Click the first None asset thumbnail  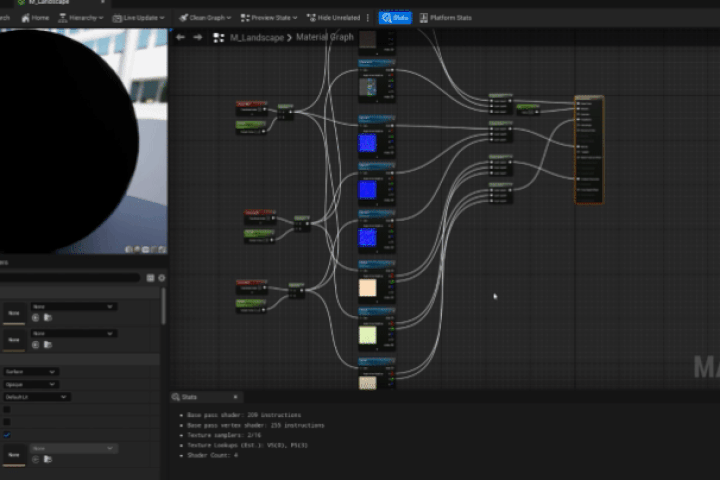click(14, 313)
